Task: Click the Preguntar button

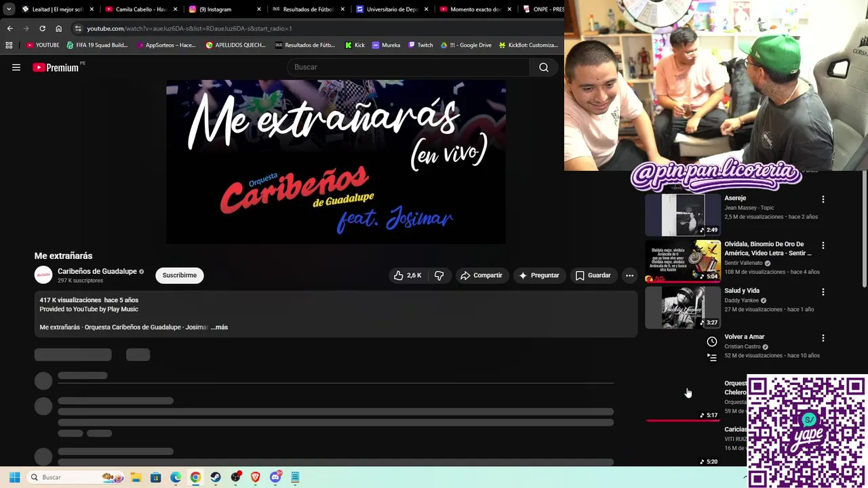Action: pyautogui.click(x=539, y=275)
